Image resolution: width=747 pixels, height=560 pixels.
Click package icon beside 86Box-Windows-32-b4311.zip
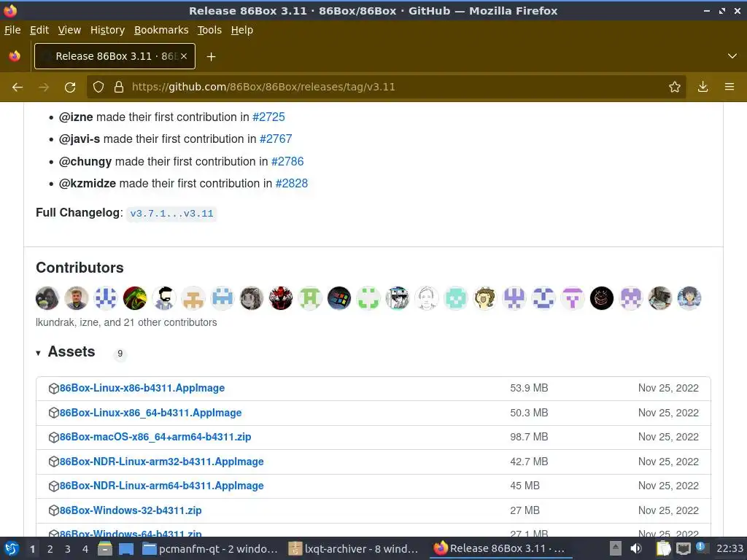pos(54,510)
